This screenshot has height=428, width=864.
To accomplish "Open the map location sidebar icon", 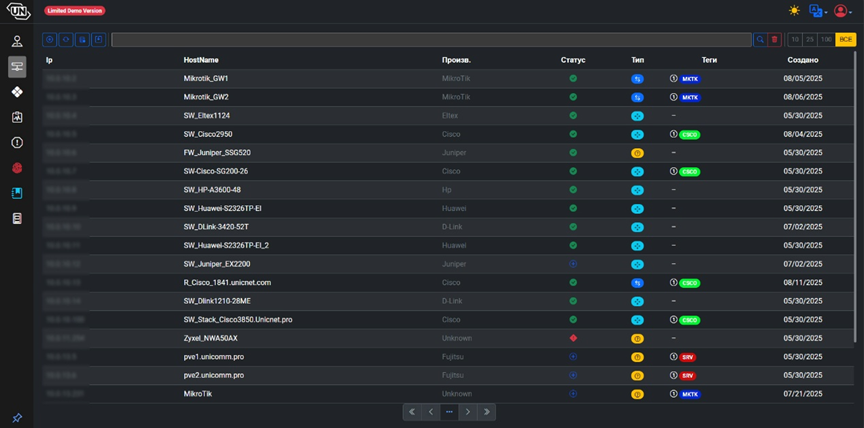I will tap(17, 117).
